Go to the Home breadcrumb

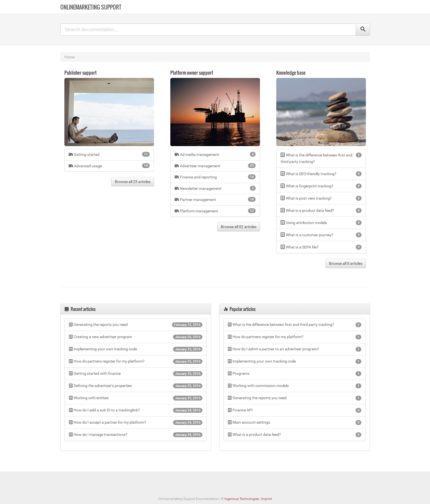coord(69,57)
